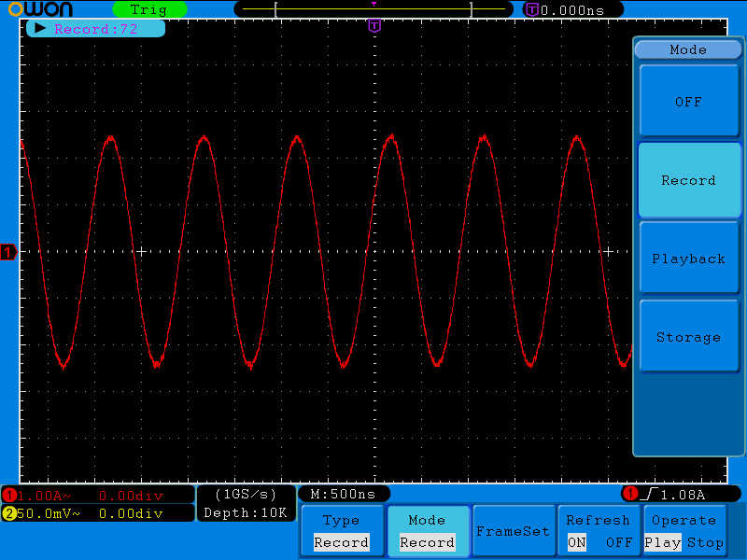Open the bottom Mode Record selector
This screenshot has width=747, height=560.
pyautogui.click(x=427, y=531)
